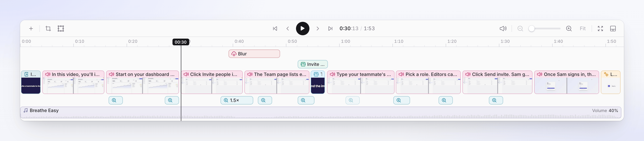Click speaker icon on 'In this video' clip
Screen dimensions: 644x141
(48, 74)
